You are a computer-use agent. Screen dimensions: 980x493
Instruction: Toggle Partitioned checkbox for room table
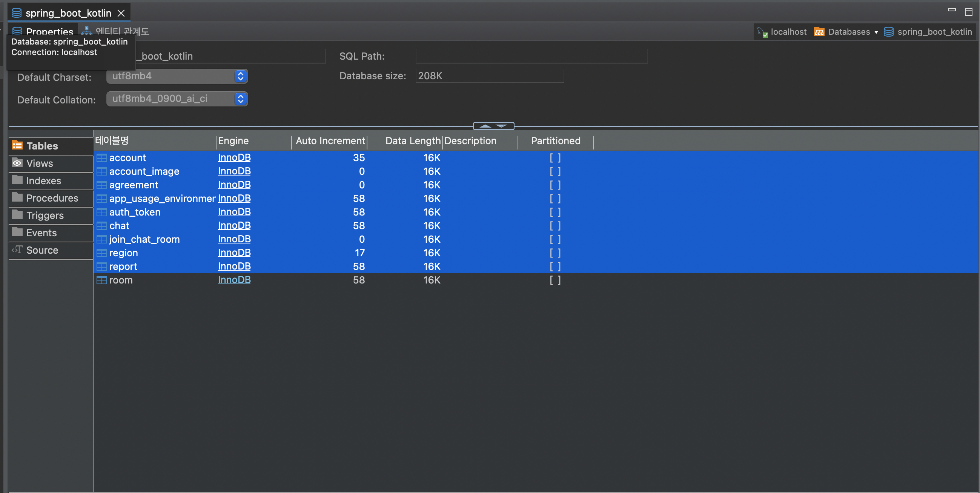[555, 280]
